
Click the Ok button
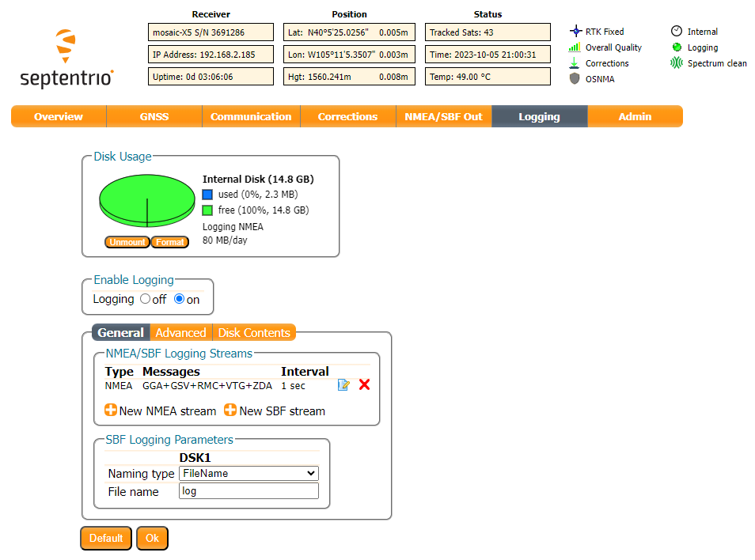[x=152, y=538]
